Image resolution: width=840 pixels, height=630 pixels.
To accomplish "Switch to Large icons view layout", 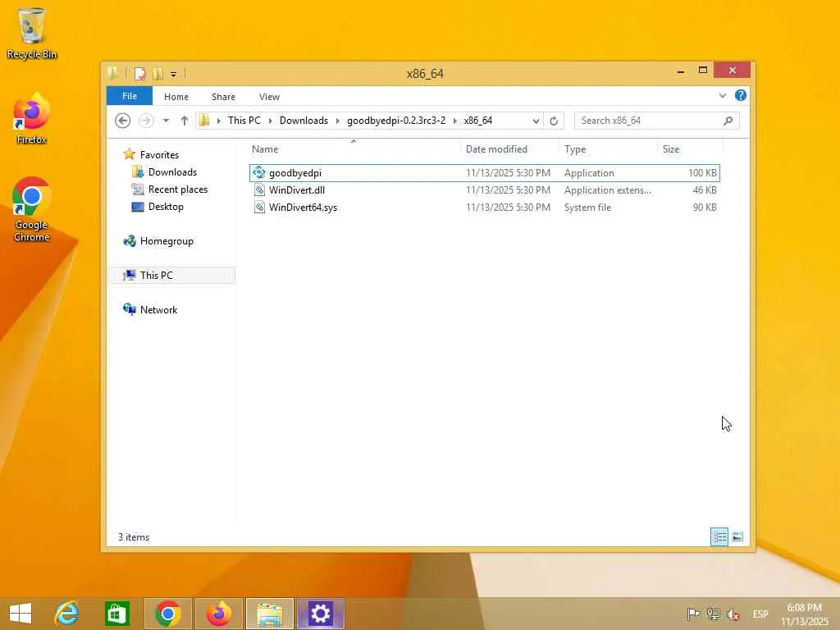I will tap(737, 536).
